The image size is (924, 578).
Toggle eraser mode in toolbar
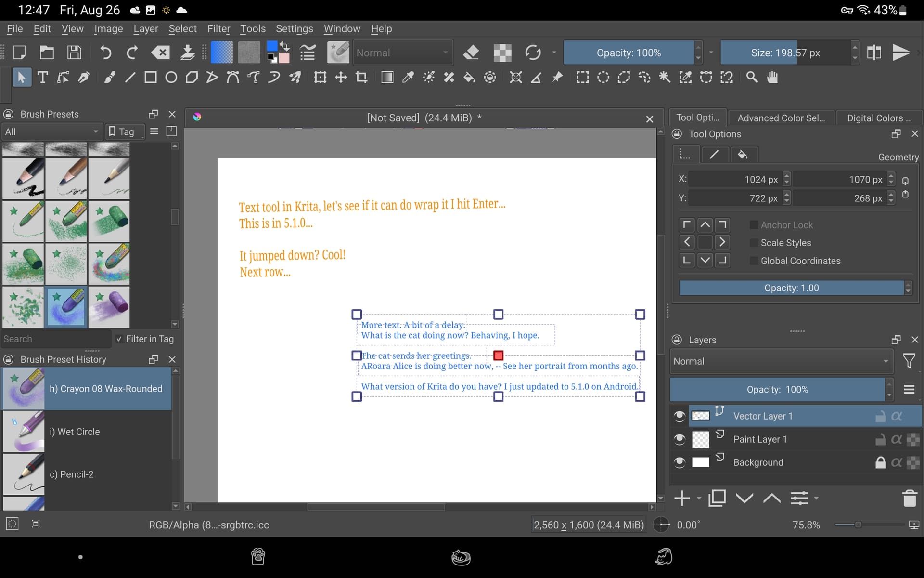tap(471, 53)
